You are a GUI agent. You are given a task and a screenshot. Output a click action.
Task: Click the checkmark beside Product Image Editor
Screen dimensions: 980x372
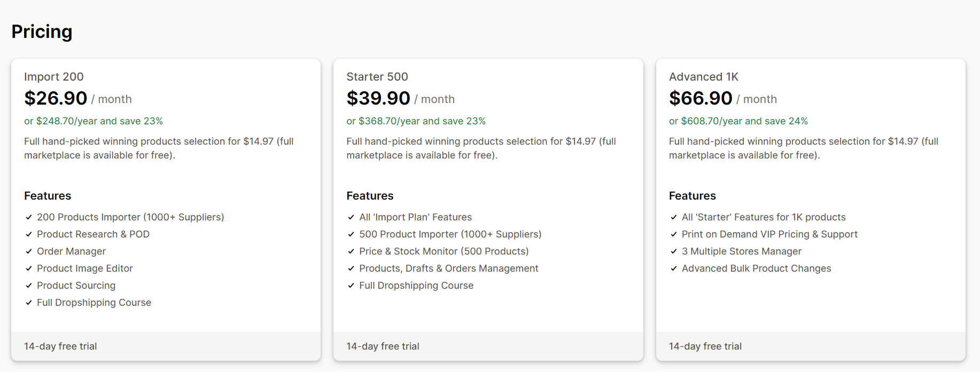click(x=29, y=268)
